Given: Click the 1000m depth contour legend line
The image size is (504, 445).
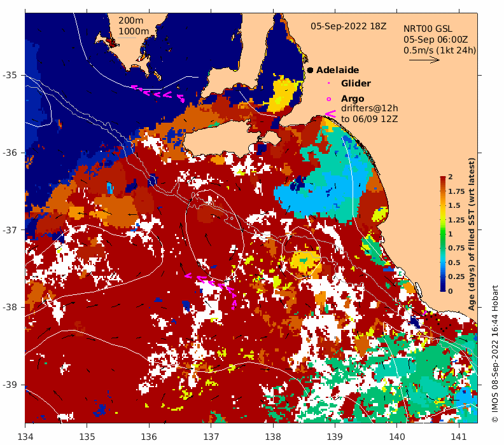Looking at the screenshot, I should (127, 38).
